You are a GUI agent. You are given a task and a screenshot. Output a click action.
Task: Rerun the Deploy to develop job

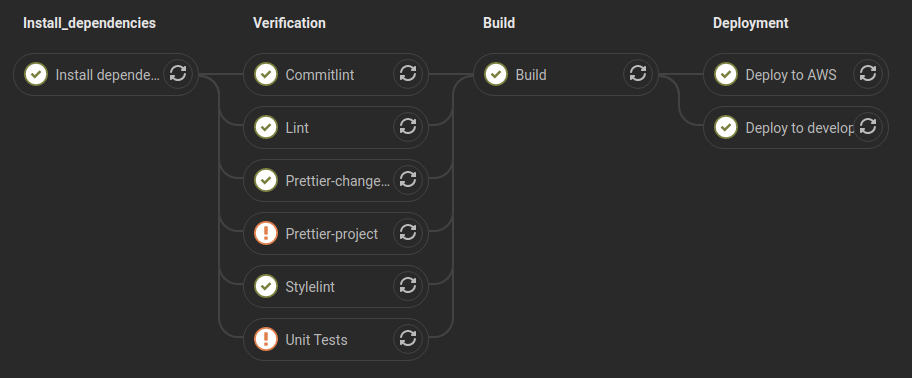(868, 127)
